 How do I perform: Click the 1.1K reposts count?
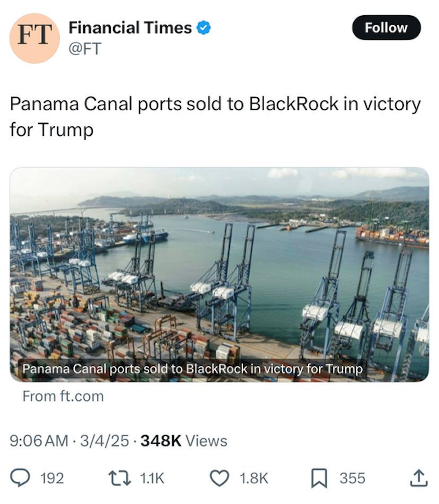[x=152, y=478]
